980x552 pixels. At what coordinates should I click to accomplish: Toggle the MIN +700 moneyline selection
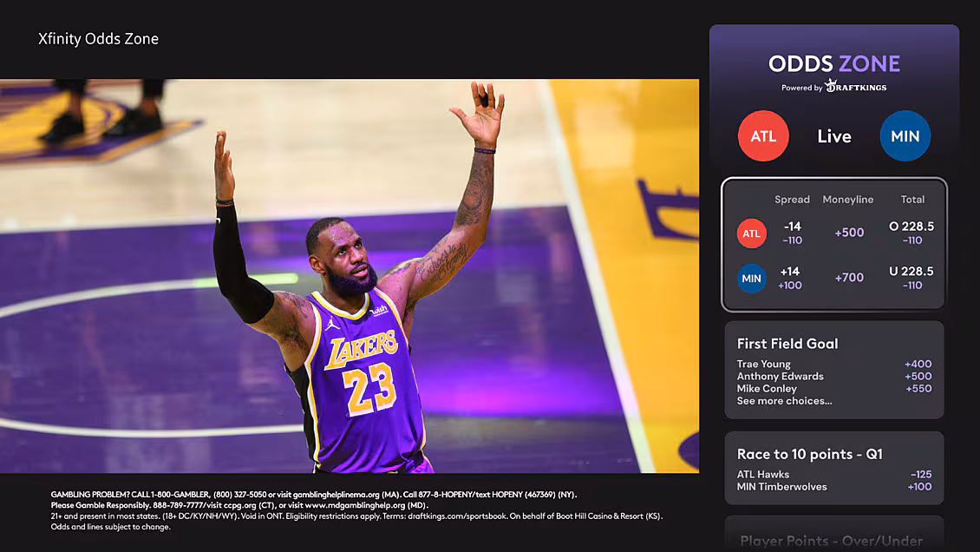[x=848, y=278]
